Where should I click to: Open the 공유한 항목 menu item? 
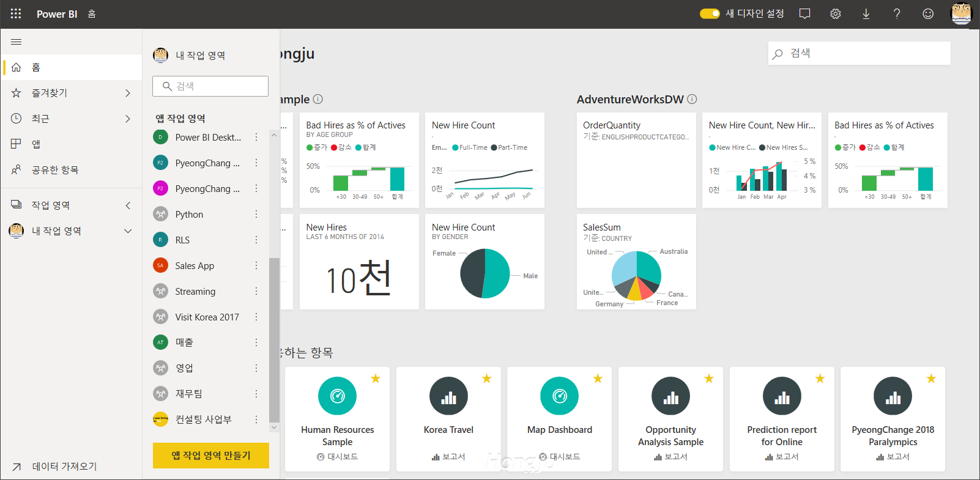point(72,170)
